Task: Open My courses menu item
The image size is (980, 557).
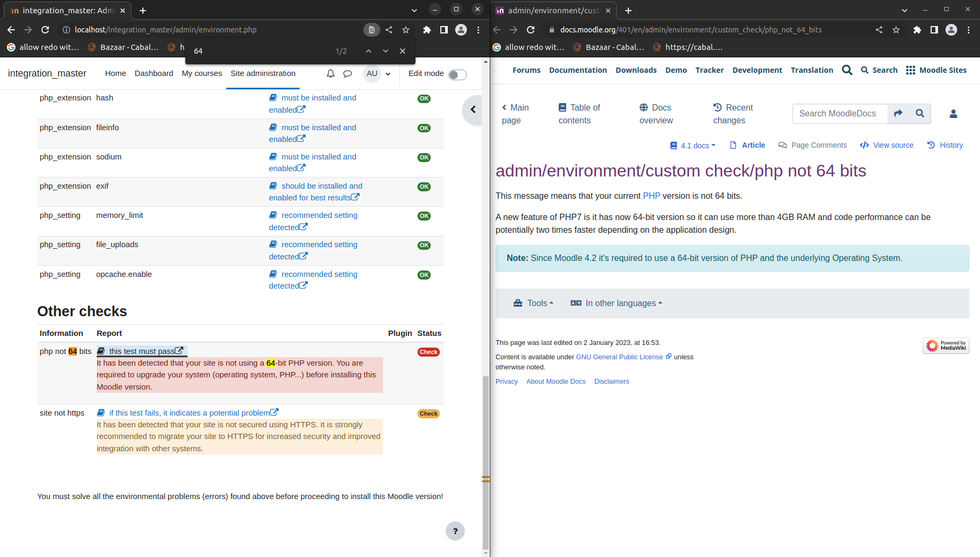Action: [202, 73]
